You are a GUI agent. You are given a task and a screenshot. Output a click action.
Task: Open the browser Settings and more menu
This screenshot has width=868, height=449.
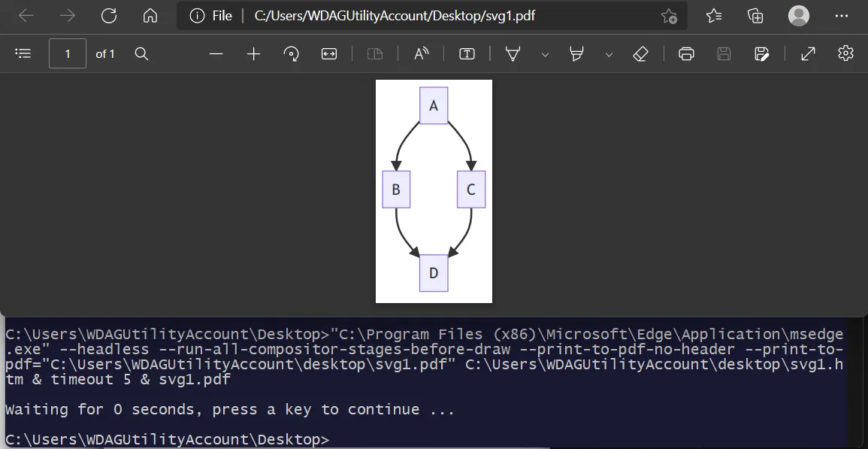click(842, 16)
